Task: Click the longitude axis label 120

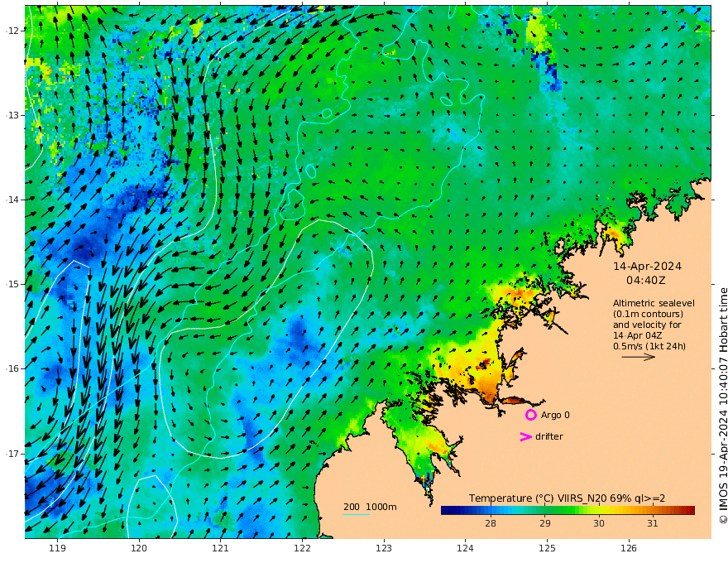Action: coord(139,549)
